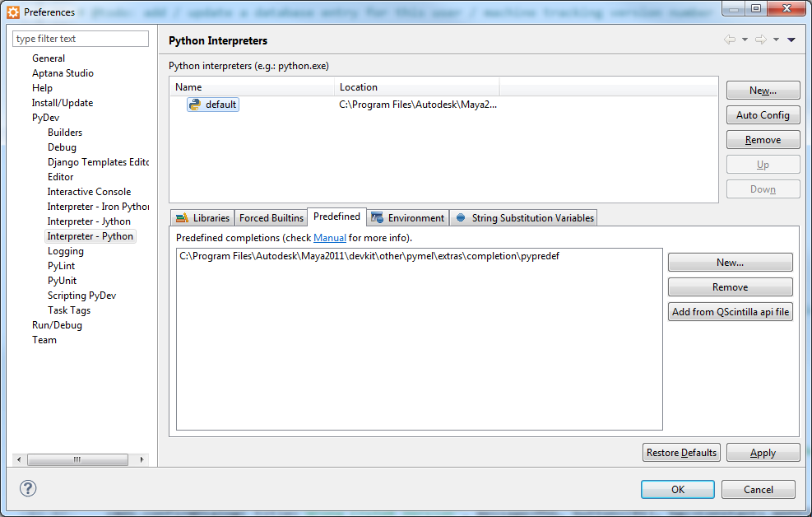Open Install/Update preferences
The image size is (812, 517).
(x=63, y=103)
